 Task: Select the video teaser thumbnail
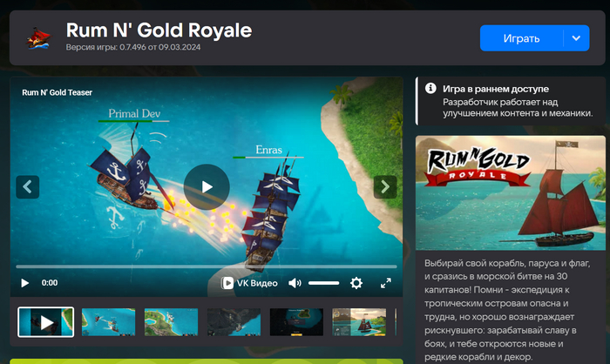coord(46,322)
